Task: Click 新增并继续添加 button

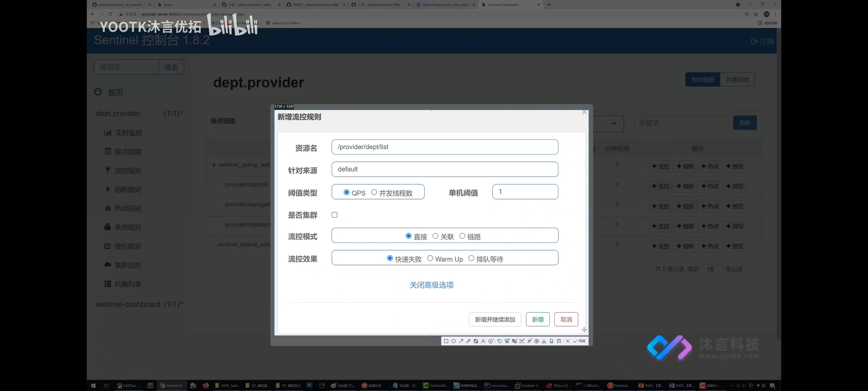Action: pos(495,319)
